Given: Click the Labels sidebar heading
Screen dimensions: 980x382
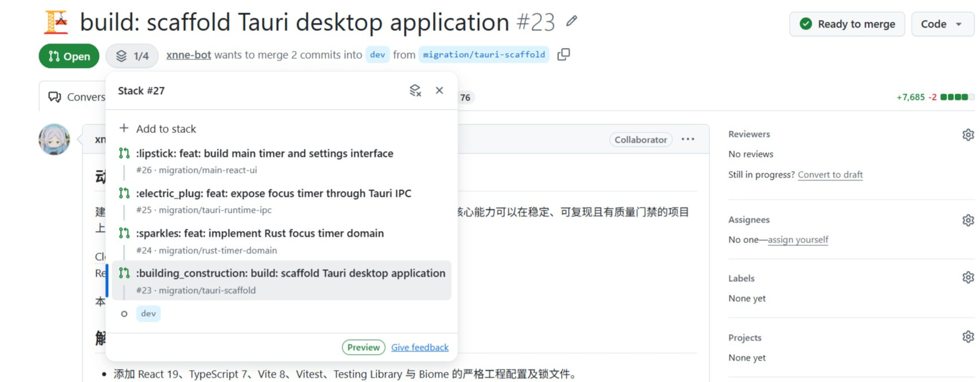Looking at the screenshot, I should pyautogui.click(x=741, y=278).
